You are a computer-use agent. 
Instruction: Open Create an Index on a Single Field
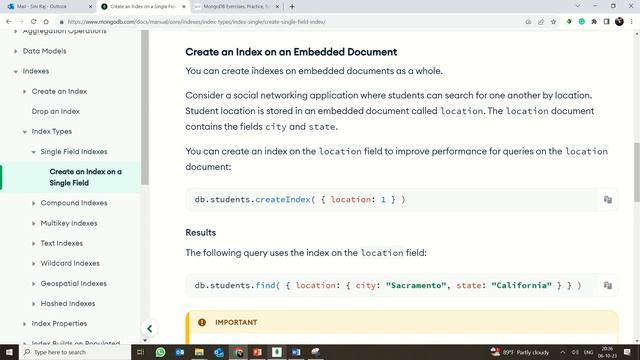pos(86,177)
